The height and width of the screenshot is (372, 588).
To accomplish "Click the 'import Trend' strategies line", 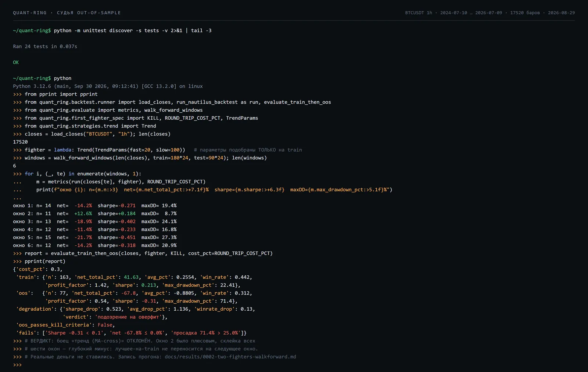I will (x=85, y=126).
